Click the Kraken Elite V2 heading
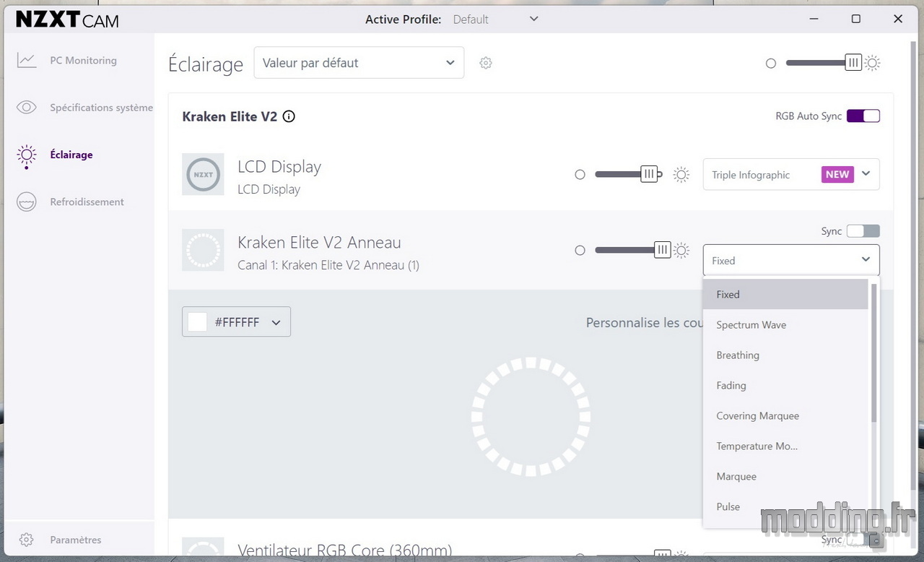Viewport: 924px width, 562px height. pos(230,116)
